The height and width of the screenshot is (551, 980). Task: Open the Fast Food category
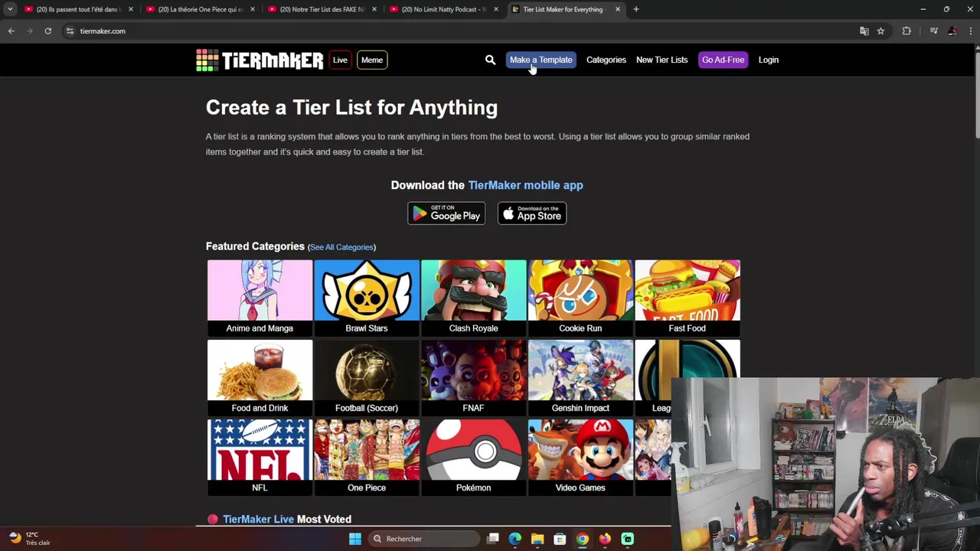tap(688, 298)
